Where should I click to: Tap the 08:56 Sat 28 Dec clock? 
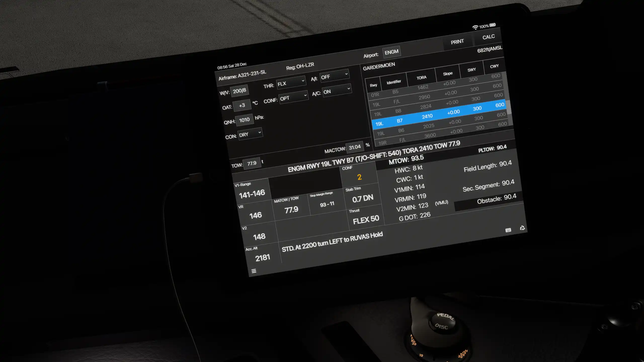232,66
